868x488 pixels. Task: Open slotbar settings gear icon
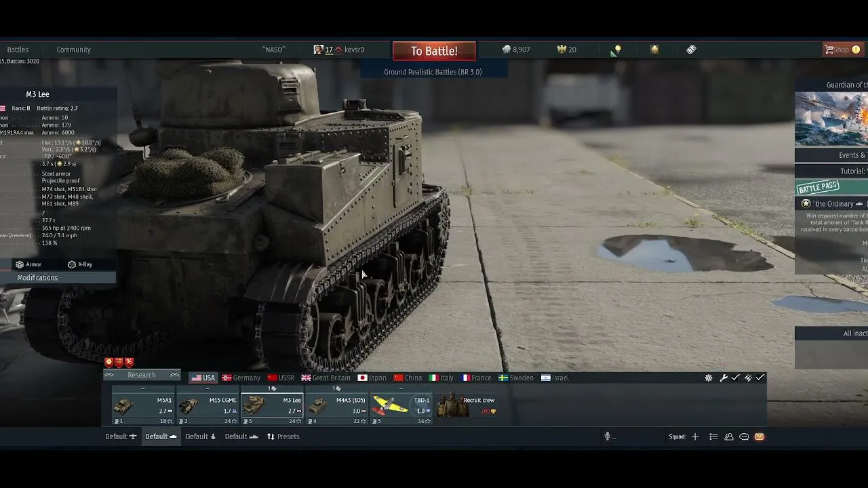point(709,378)
